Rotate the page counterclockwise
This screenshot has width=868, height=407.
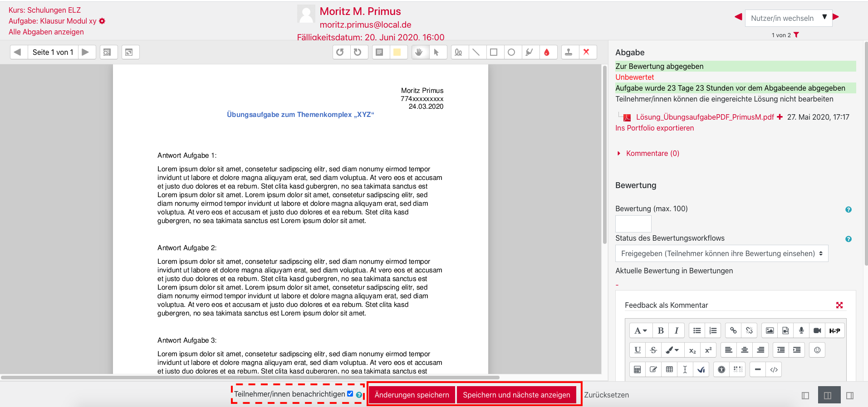click(340, 52)
